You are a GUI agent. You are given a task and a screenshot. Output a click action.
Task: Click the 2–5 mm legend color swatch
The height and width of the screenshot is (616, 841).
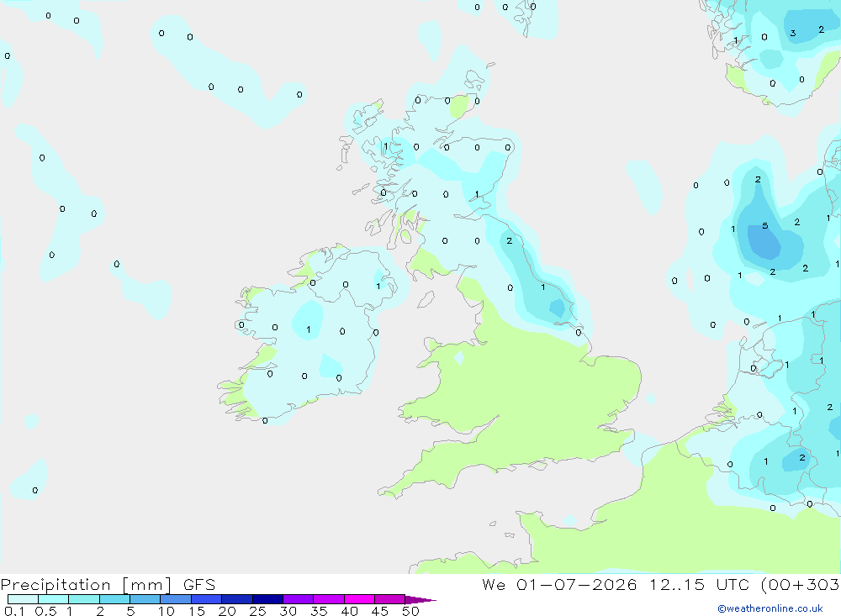[x=114, y=599]
